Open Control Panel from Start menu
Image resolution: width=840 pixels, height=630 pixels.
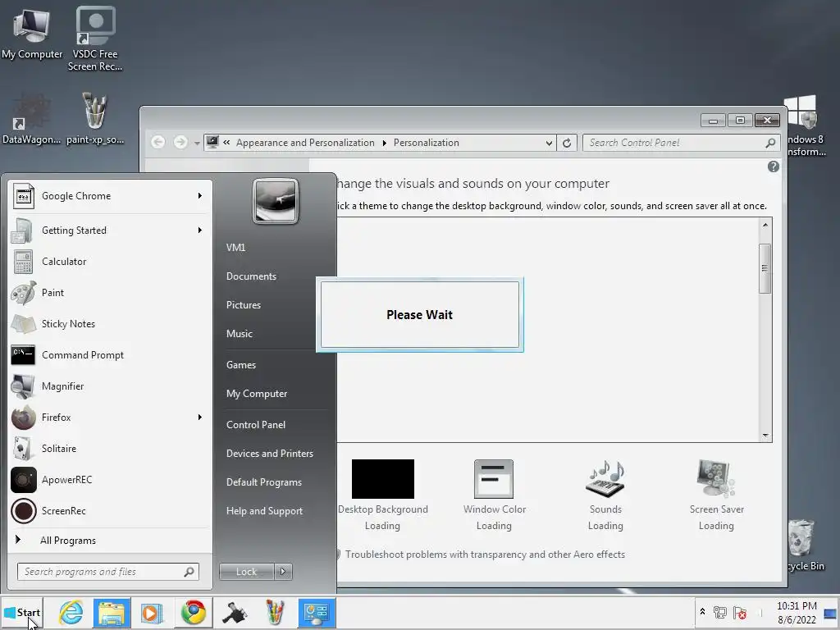coord(256,425)
